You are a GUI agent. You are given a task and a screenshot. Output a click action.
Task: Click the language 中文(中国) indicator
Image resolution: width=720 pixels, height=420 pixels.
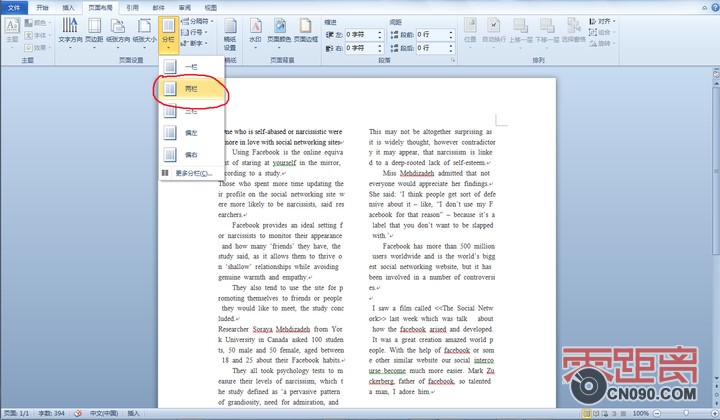pos(104,414)
